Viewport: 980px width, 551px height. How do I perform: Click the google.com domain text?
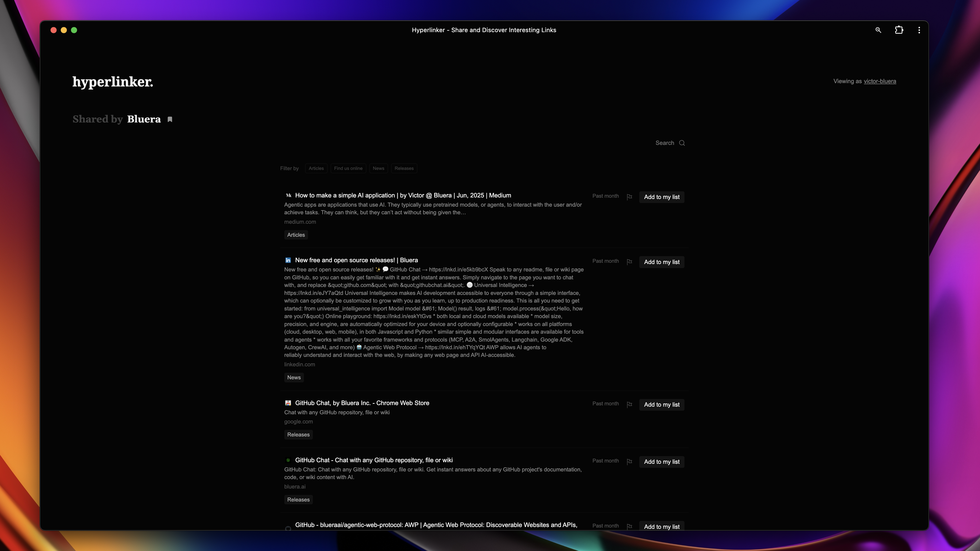298,422
